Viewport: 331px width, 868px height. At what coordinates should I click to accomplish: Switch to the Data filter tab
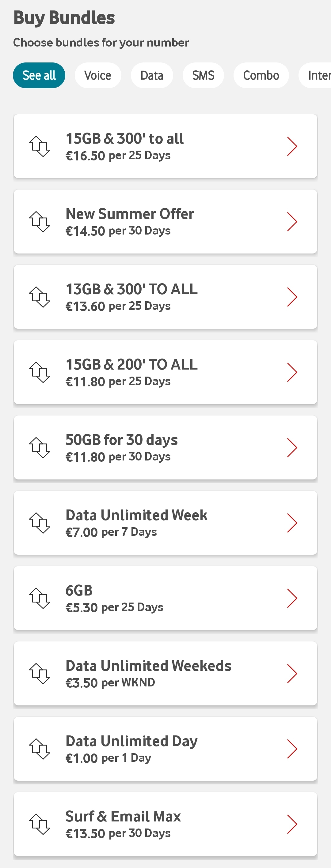(x=152, y=76)
